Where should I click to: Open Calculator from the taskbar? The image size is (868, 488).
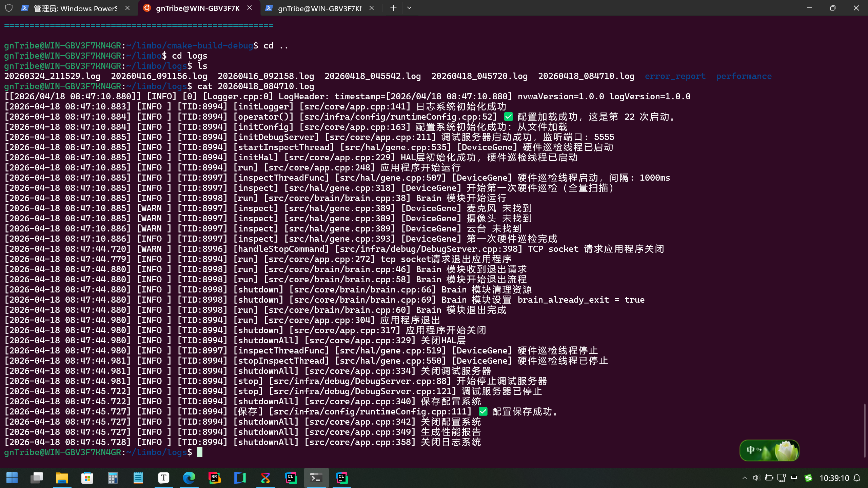[113, 478]
